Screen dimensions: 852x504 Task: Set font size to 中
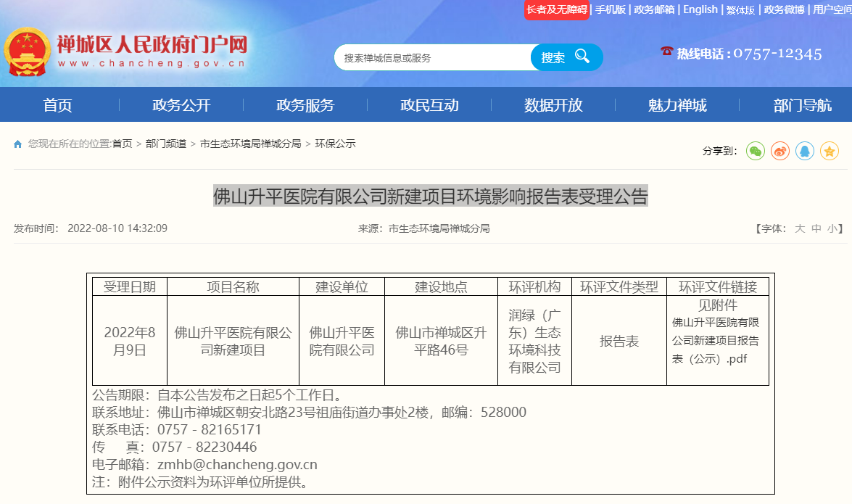point(816,228)
